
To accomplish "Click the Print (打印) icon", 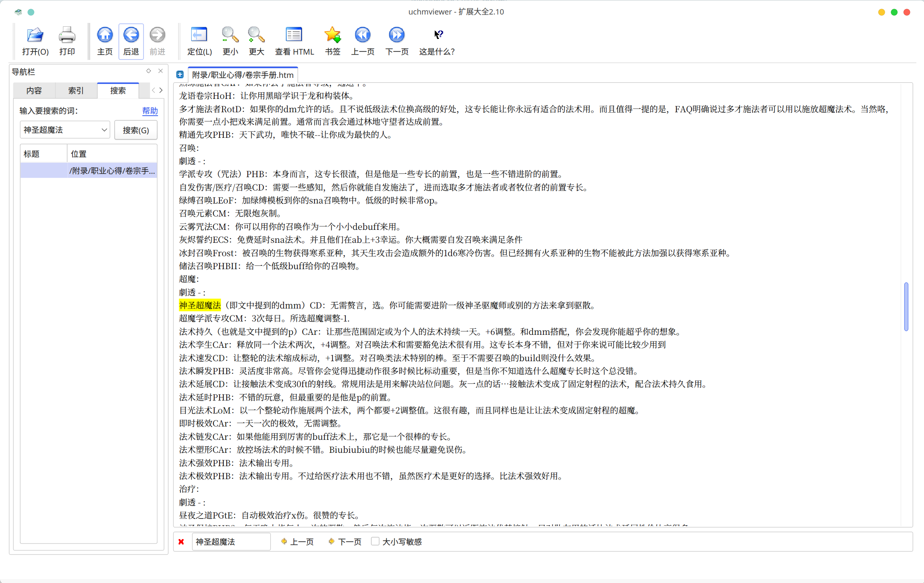I will (x=67, y=35).
